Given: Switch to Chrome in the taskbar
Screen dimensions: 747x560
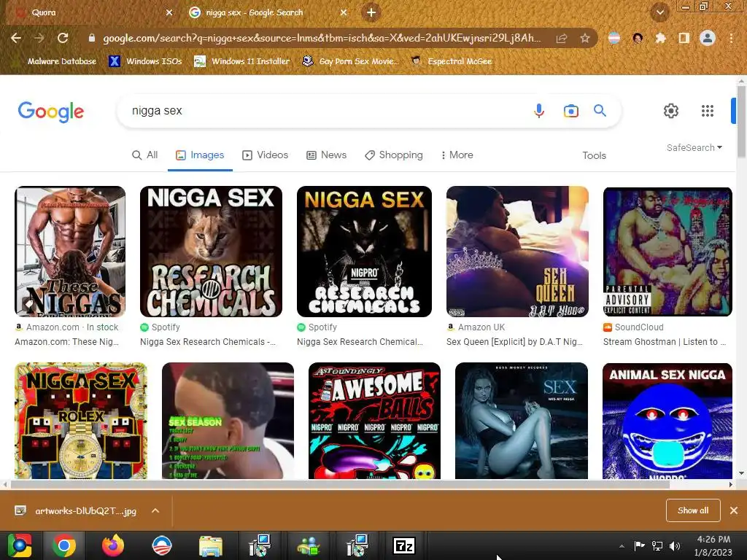Looking at the screenshot, I should (x=64, y=545).
